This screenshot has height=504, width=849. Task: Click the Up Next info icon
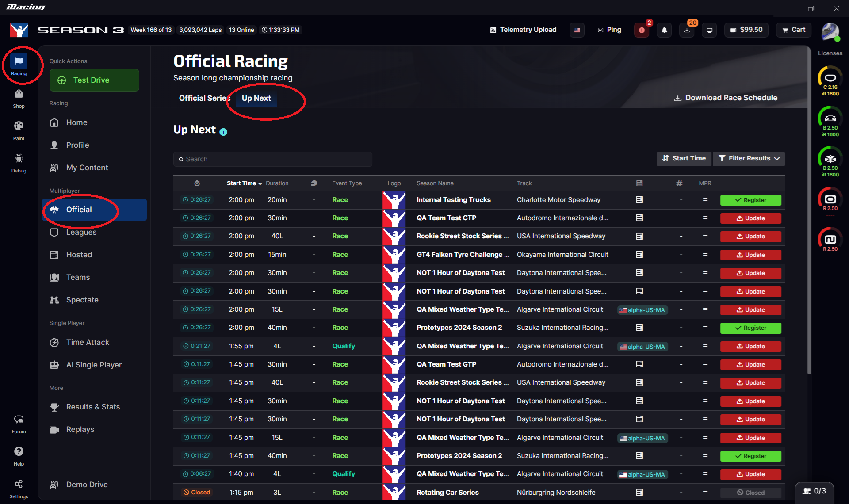pos(223,132)
